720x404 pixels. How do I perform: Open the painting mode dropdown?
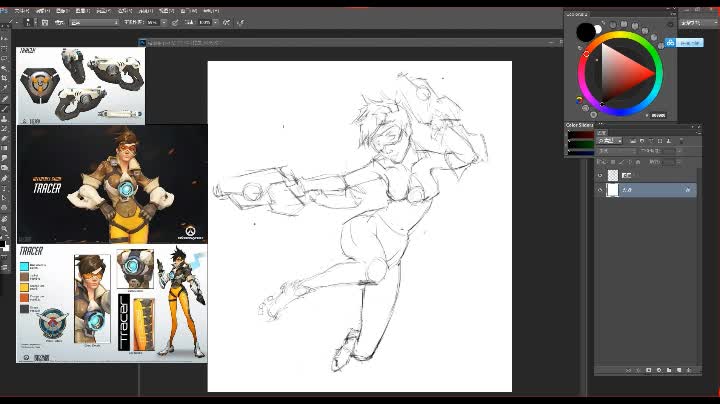pyautogui.click(x=94, y=22)
